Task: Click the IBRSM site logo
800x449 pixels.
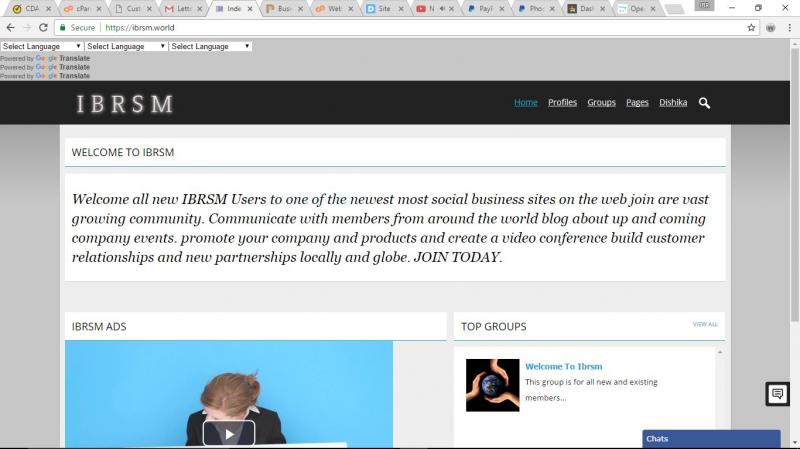Action: pyautogui.click(x=124, y=104)
